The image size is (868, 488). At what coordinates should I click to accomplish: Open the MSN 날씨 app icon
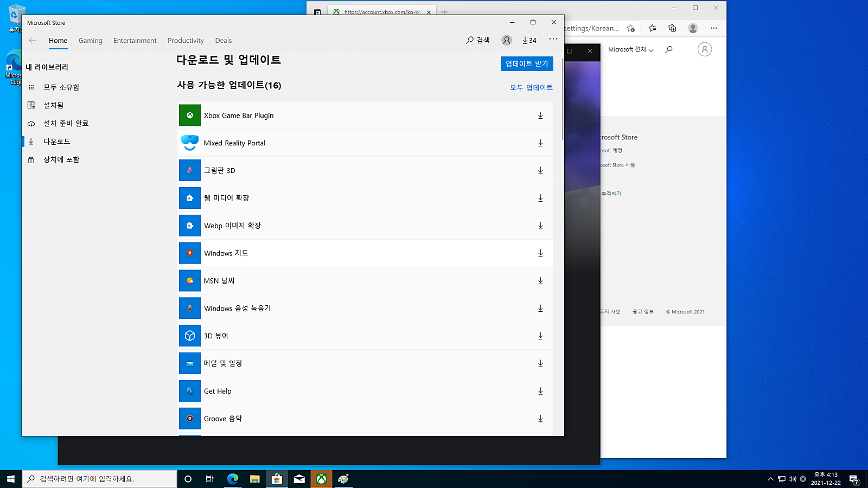[x=190, y=281]
